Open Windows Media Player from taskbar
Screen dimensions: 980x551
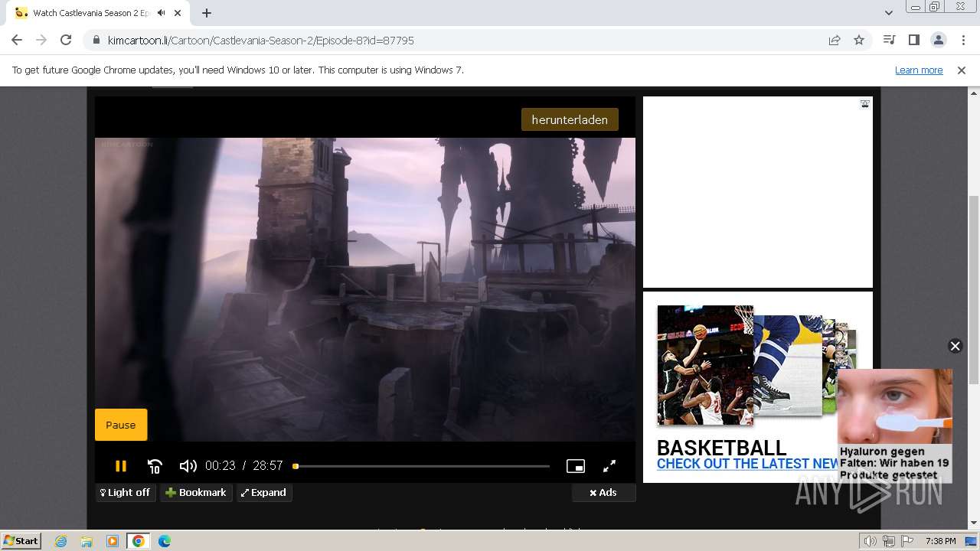(113, 541)
